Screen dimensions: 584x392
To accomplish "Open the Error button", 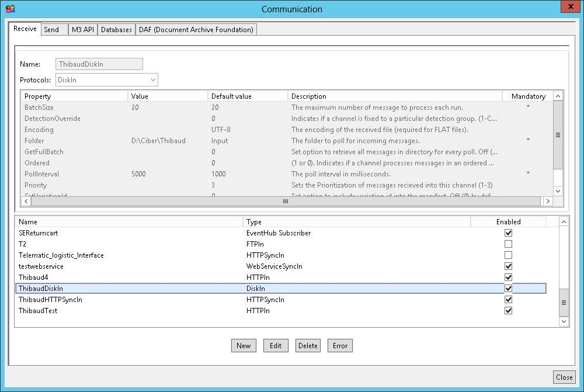I will coord(340,346).
